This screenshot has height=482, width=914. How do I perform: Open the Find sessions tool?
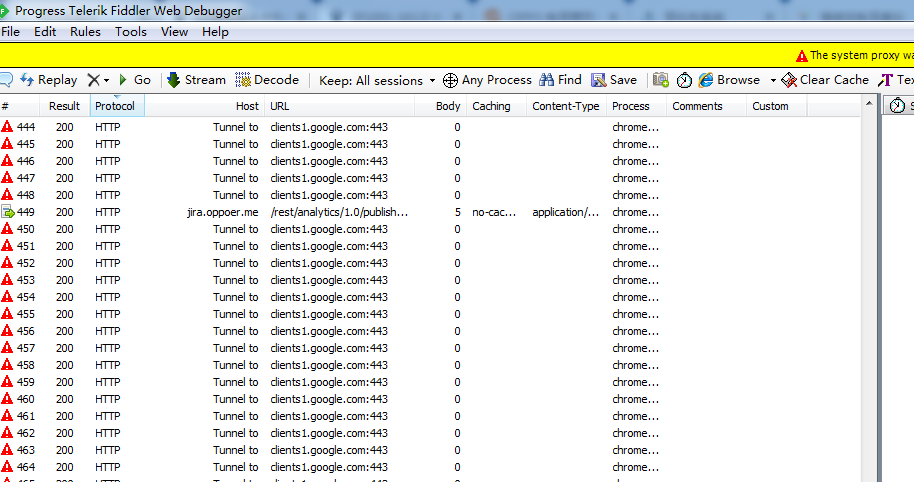(x=560, y=80)
